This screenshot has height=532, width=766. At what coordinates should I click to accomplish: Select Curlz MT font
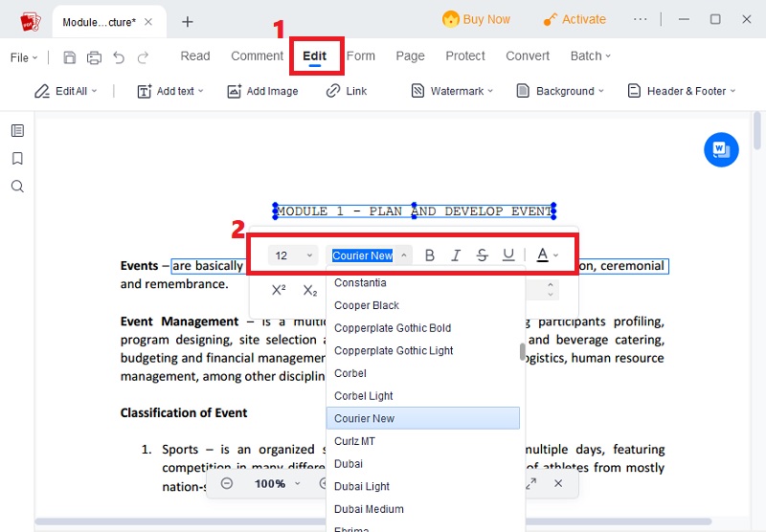[x=423, y=441]
